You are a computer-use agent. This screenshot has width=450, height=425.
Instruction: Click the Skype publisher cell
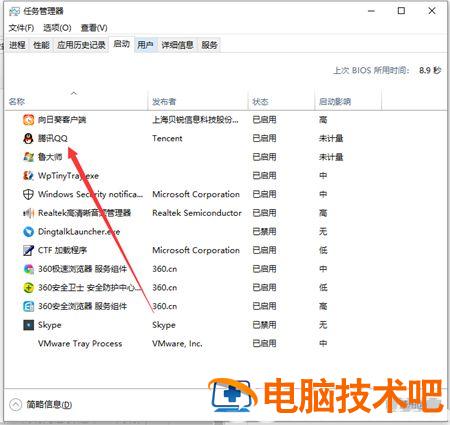pos(164,325)
